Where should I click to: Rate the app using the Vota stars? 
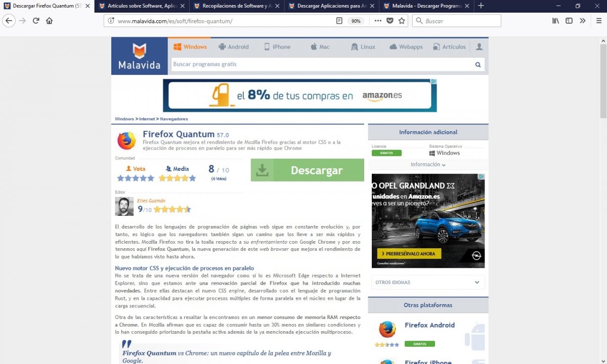(x=136, y=178)
